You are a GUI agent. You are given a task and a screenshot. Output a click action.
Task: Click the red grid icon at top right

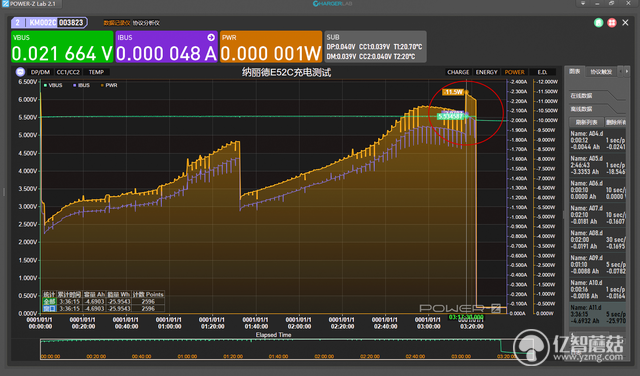click(611, 23)
